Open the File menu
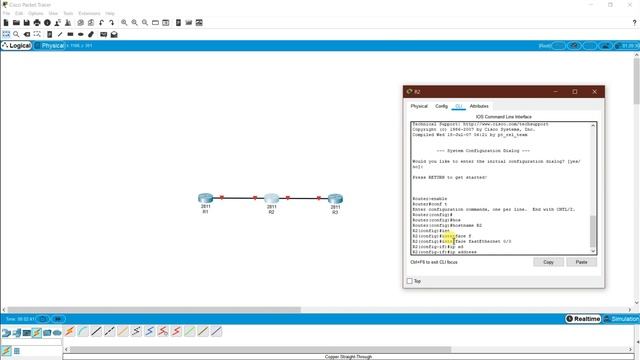This screenshot has width=640, height=360. click(6, 13)
